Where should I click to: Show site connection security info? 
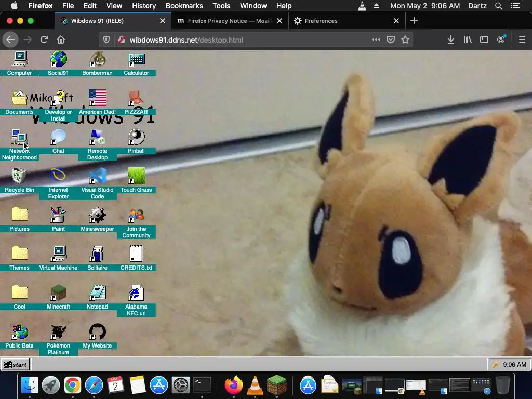121,39
